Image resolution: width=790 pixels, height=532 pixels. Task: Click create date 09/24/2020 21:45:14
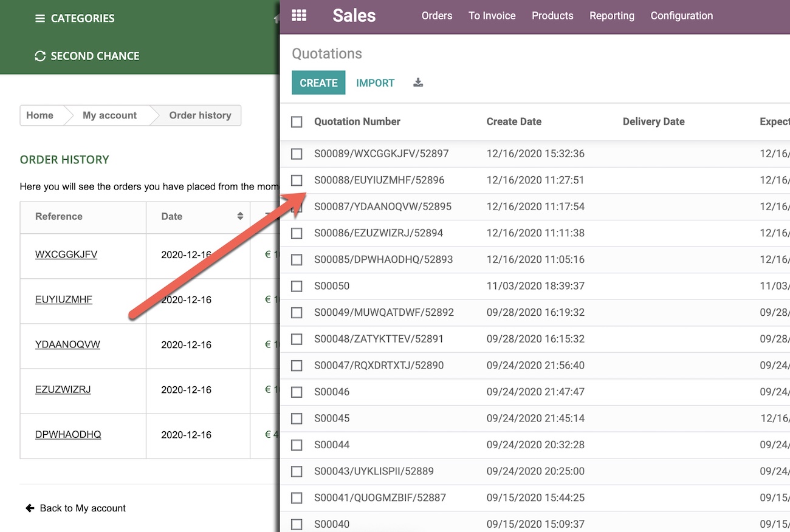click(x=535, y=418)
